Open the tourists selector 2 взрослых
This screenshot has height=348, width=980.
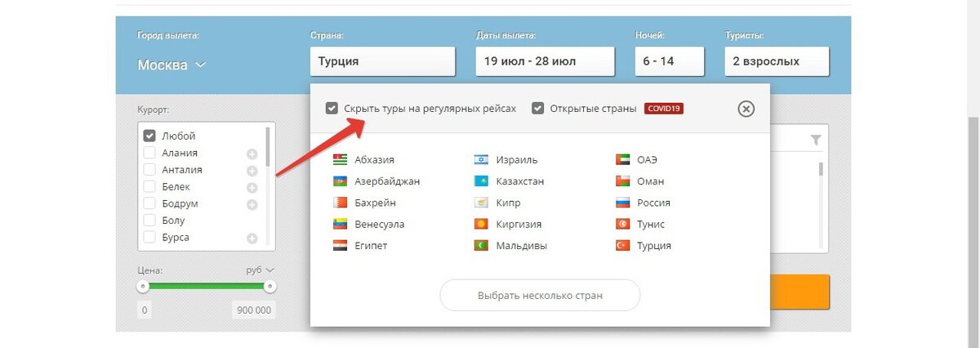tap(777, 61)
